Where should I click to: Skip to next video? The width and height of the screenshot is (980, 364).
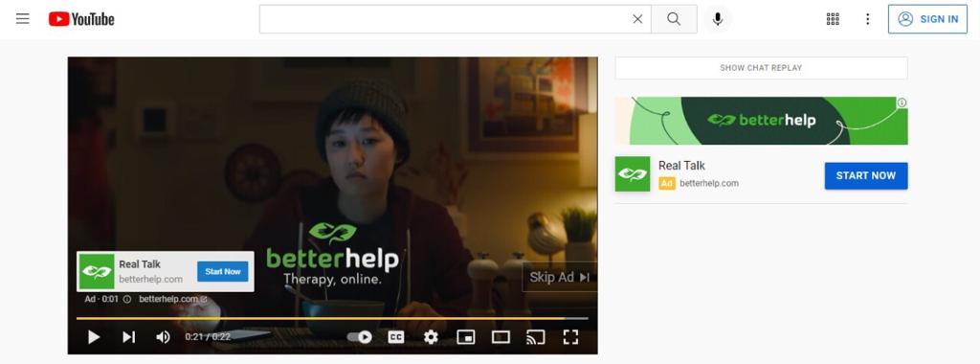coord(129,337)
